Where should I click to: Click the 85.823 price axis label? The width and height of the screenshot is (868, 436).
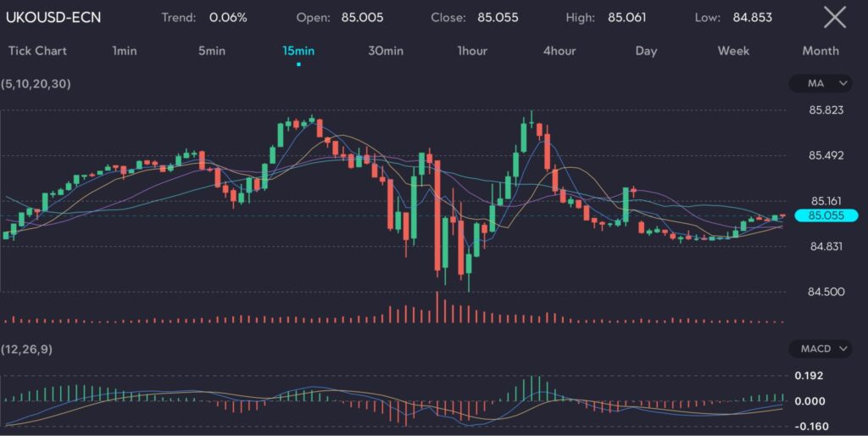pos(826,110)
